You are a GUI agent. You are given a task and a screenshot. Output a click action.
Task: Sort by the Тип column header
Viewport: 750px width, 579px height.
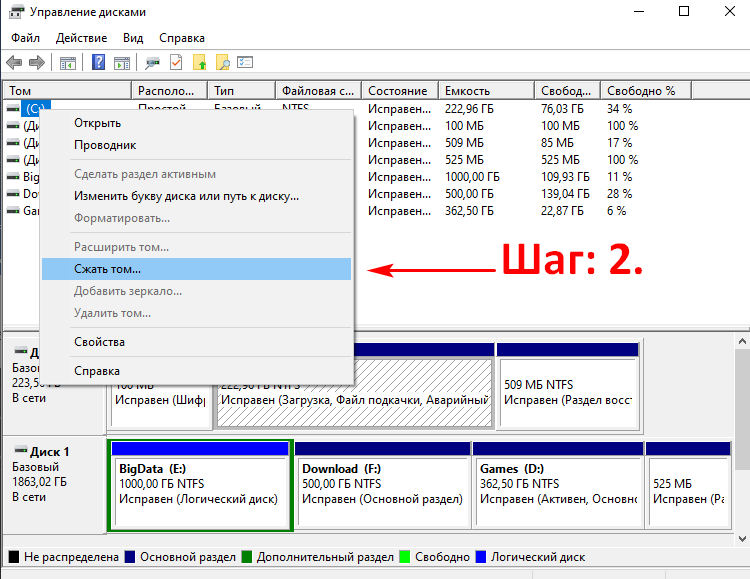[x=242, y=90]
